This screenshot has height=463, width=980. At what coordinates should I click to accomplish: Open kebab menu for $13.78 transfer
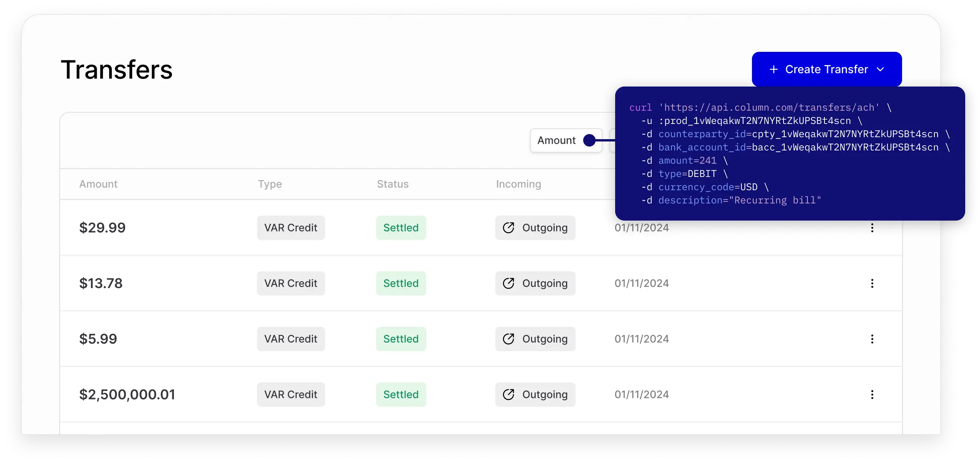872,283
